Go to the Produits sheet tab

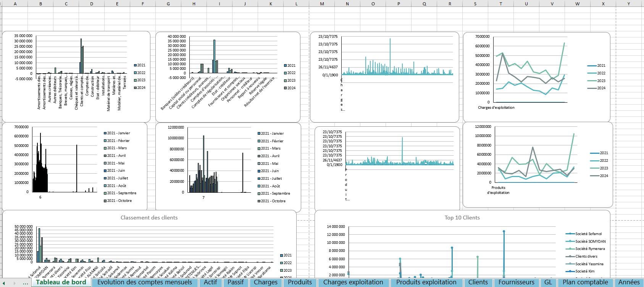[x=300, y=282]
